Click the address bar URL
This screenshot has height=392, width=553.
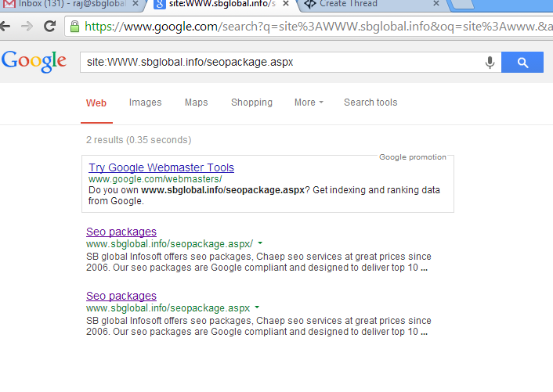(317, 27)
